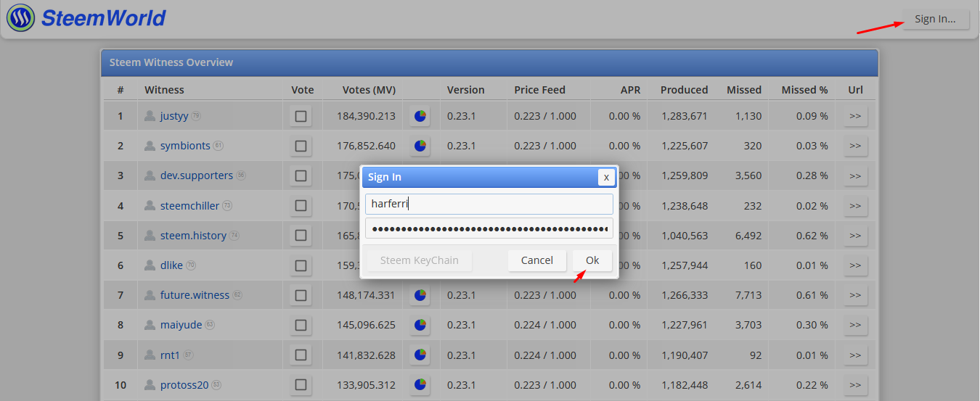Screen dimensions: 980x401
Task: Open the dlike witness profile link
Action: click(172, 265)
